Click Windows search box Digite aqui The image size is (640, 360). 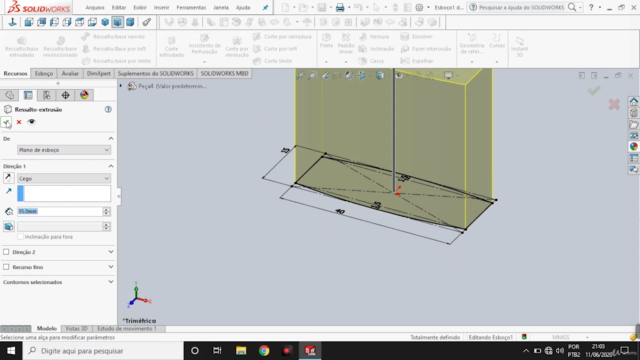point(103,351)
